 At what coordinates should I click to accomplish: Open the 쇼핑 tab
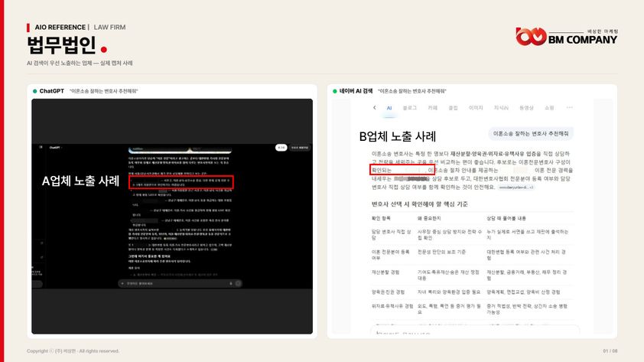tap(549, 108)
